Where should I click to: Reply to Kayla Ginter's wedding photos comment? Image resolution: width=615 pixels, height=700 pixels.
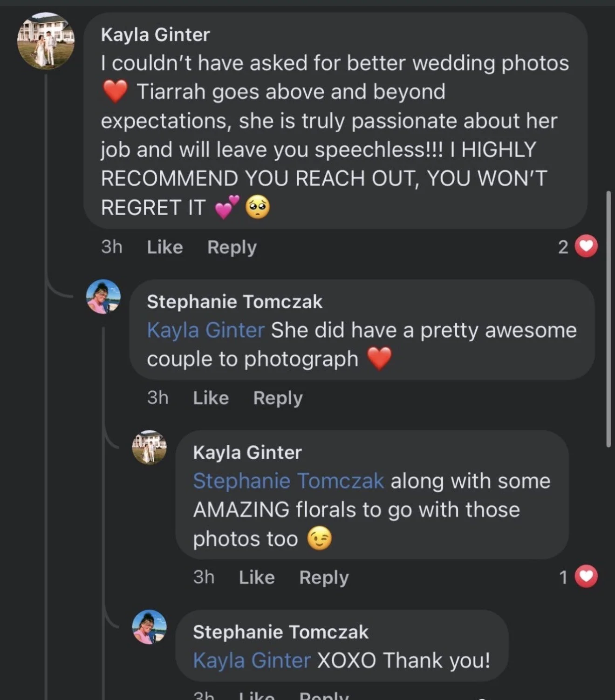pyautogui.click(x=232, y=247)
